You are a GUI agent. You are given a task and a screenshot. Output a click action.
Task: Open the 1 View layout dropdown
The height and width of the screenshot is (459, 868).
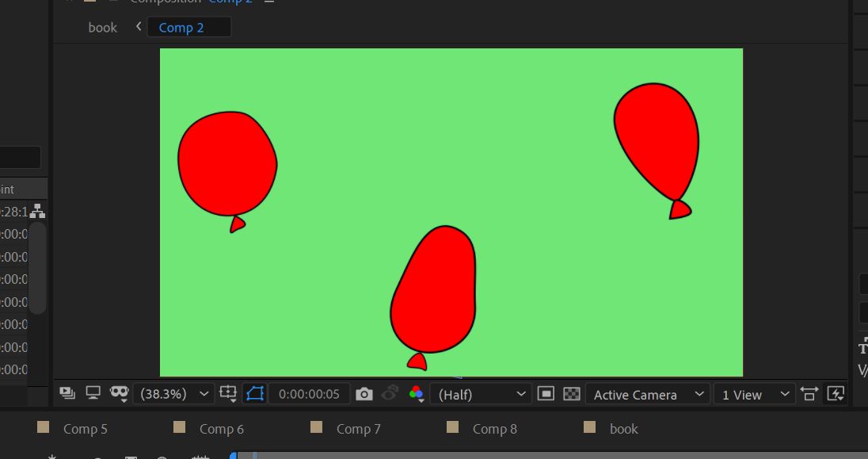click(753, 394)
